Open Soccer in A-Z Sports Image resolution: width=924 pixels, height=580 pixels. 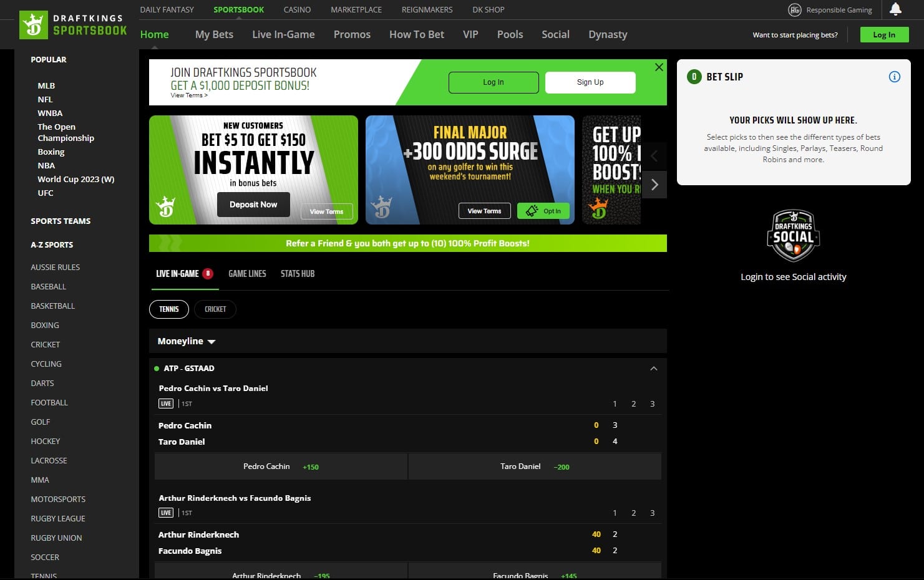tap(45, 557)
